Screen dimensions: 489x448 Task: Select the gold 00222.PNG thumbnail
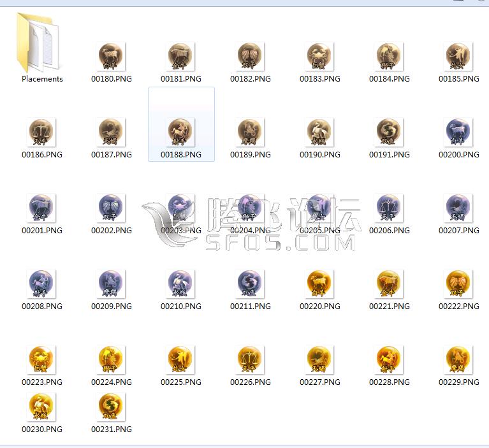(x=458, y=284)
